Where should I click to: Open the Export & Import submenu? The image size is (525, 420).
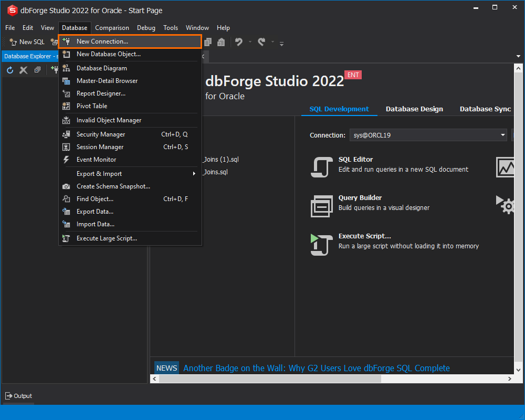99,174
